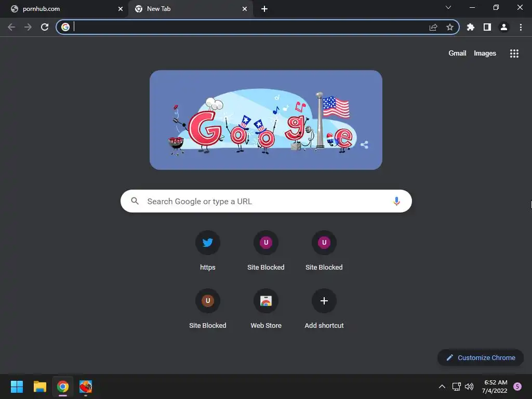This screenshot has width=532, height=399.
Task: Click the Chrome taskbar icon
Action: coord(63,387)
